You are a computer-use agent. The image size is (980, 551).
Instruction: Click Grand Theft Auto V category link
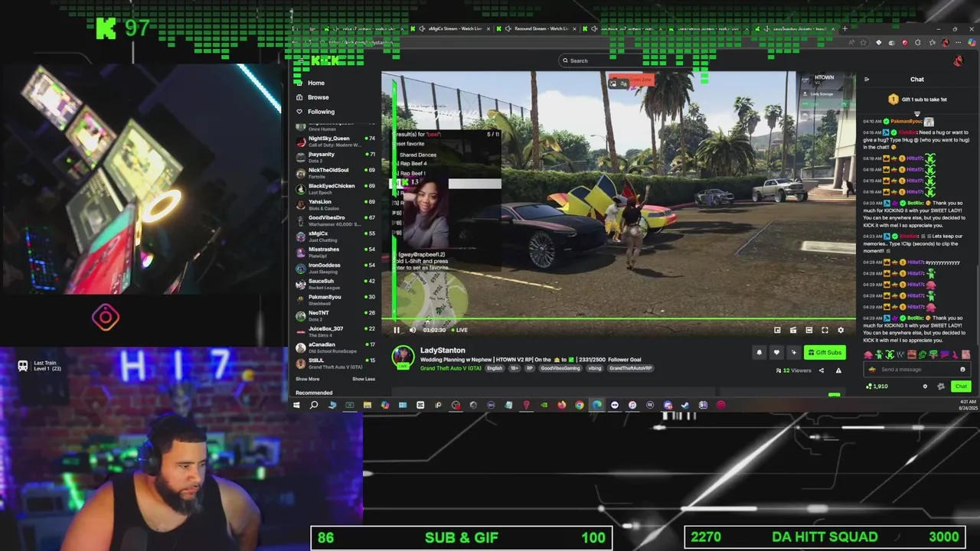pos(451,368)
